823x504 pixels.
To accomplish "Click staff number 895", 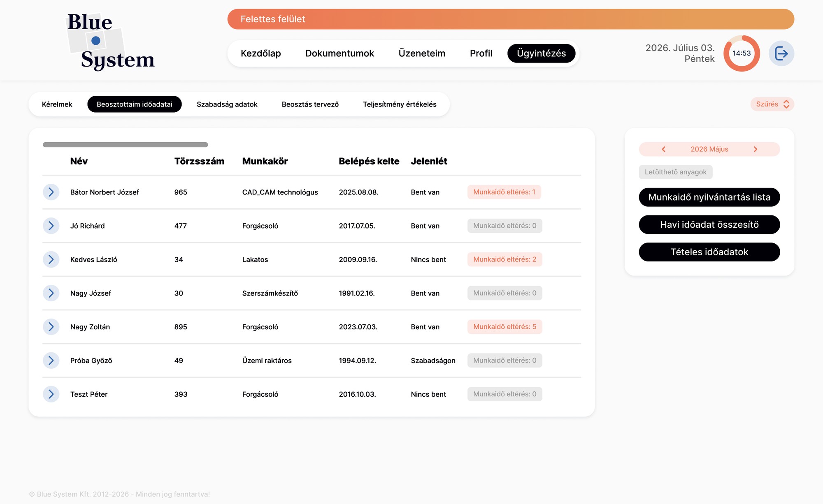I will pyautogui.click(x=181, y=327).
